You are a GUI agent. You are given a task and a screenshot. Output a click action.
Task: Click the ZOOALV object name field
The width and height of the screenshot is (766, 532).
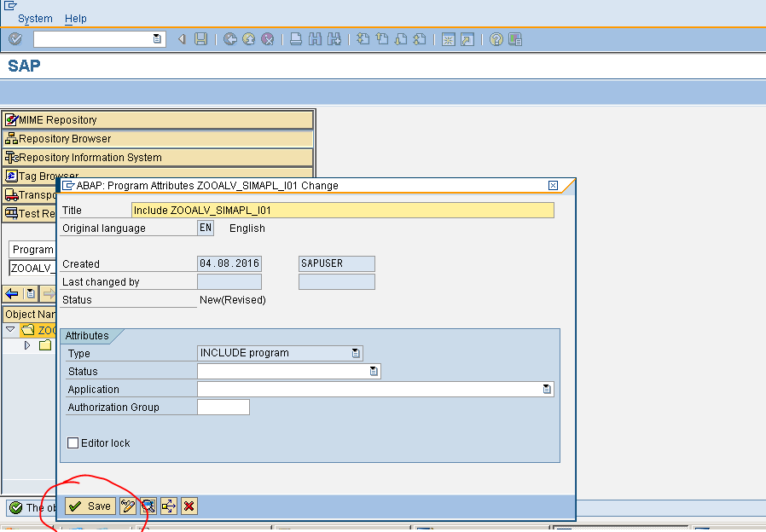point(32,268)
